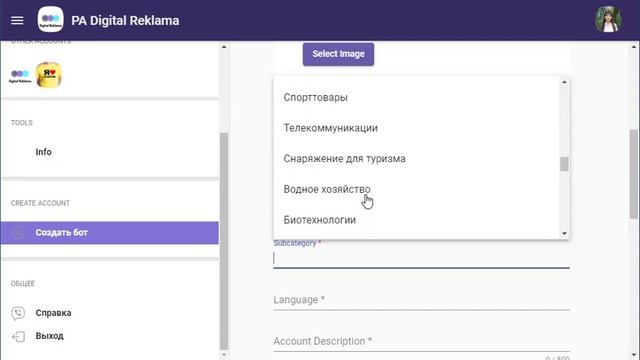Click the icon beside Создать бот

tap(18, 233)
